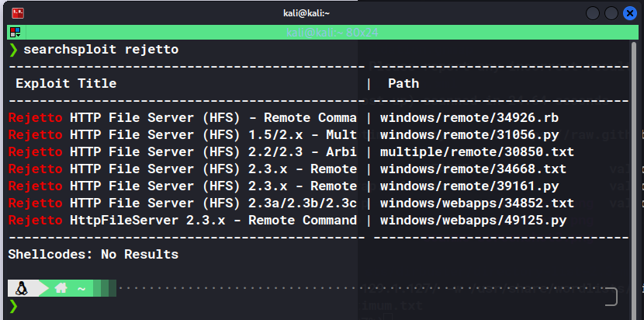The height and width of the screenshot is (320, 644).
Task: Click the 'Exploit Title' column header
Action: (x=66, y=84)
